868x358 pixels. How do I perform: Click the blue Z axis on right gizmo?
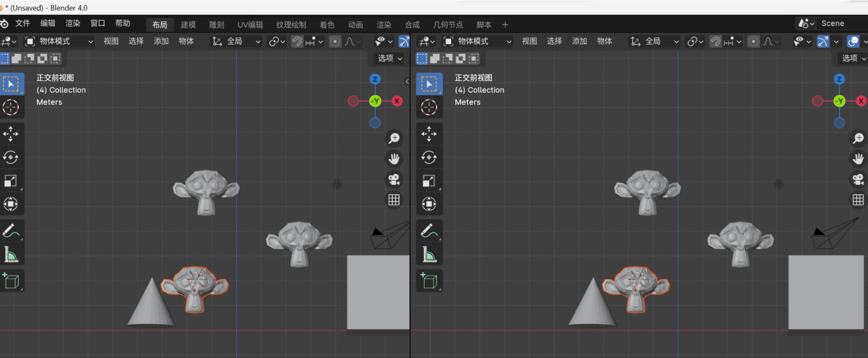point(839,79)
